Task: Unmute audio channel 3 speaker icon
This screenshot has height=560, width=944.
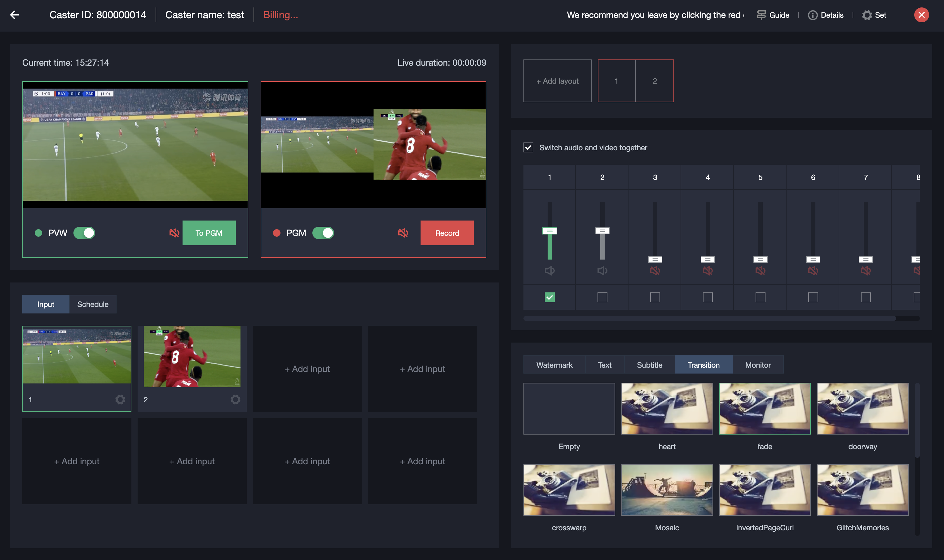Action: (x=655, y=271)
